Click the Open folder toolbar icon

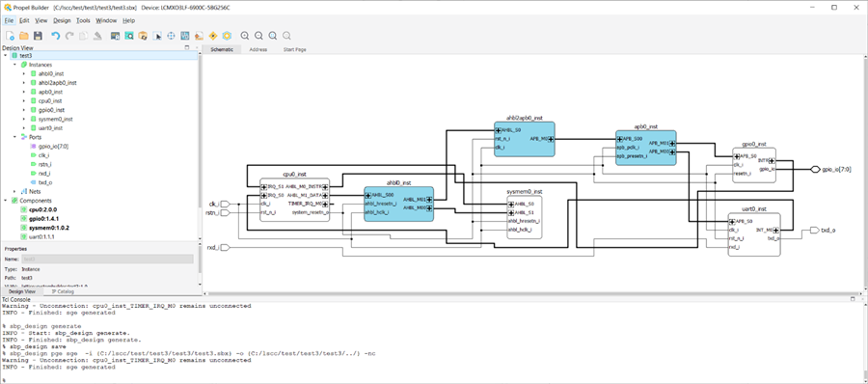pos(24,36)
